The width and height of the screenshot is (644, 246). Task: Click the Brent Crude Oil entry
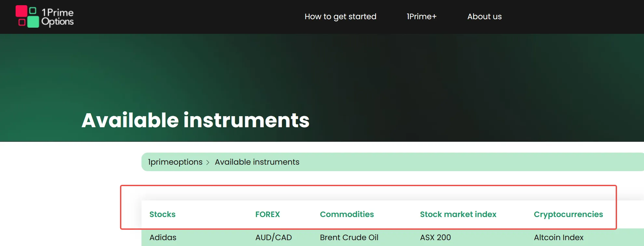pos(349,238)
